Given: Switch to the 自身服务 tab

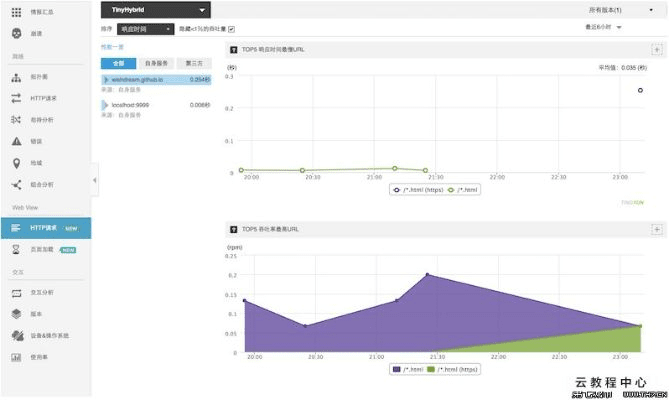Looking at the screenshot, I should tap(156, 62).
